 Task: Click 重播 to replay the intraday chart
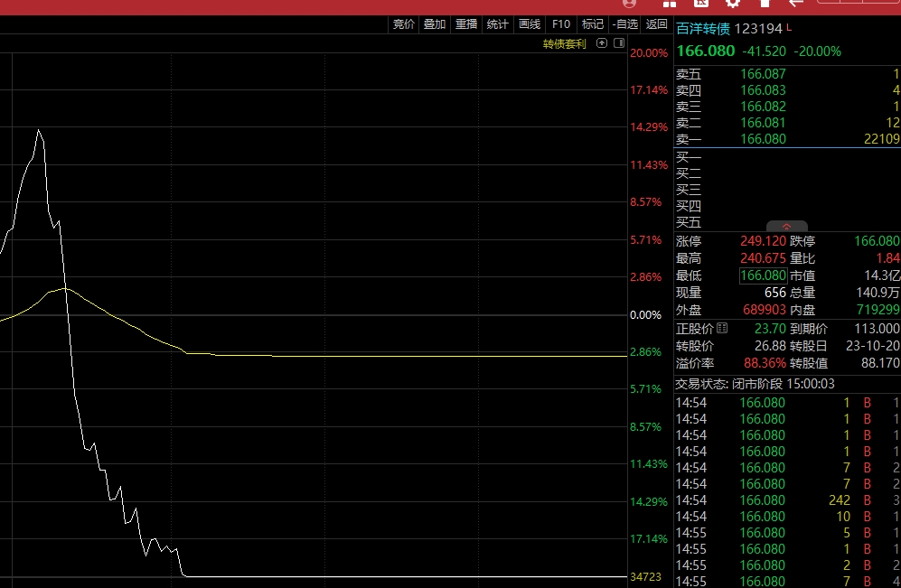click(x=466, y=24)
